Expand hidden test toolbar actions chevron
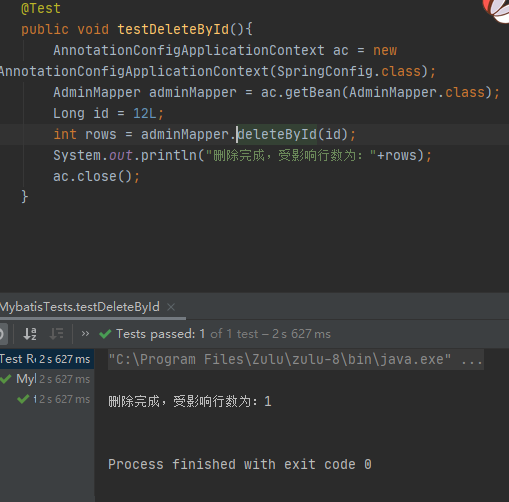 tap(85, 333)
